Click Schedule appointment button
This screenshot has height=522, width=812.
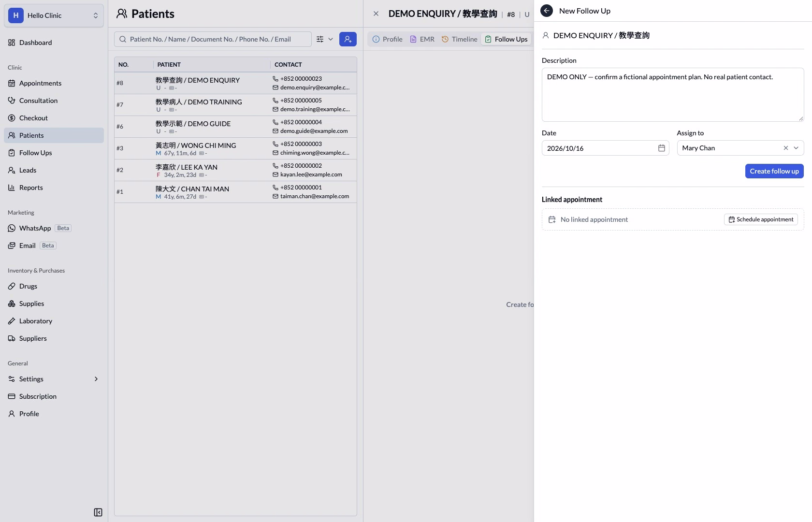click(761, 219)
